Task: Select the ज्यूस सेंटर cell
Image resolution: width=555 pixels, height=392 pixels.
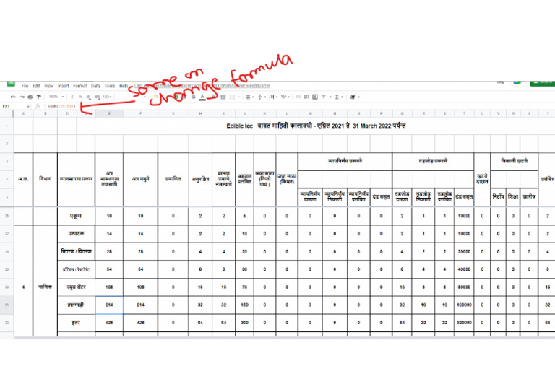Action: (76, 287)
